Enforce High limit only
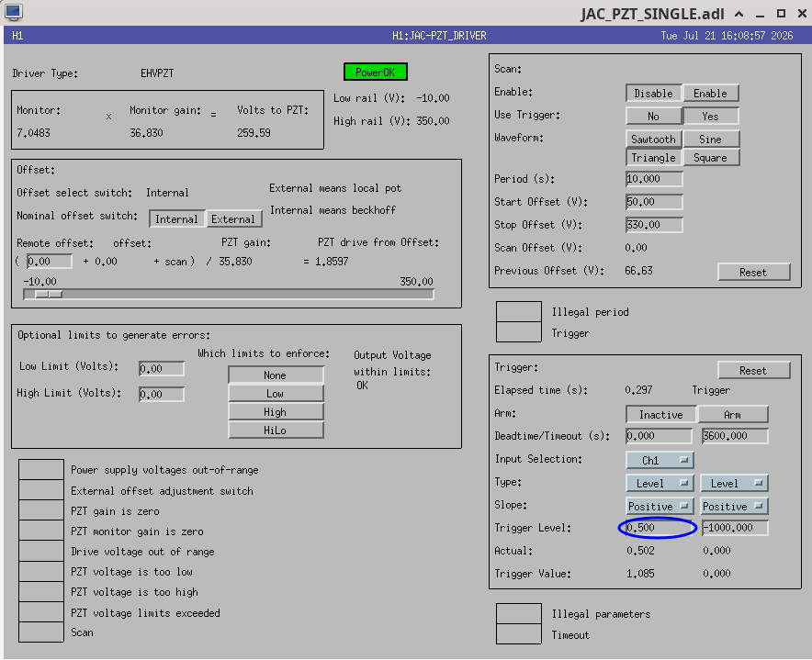The width and height of the screenshot is (812, 660). 276,412
